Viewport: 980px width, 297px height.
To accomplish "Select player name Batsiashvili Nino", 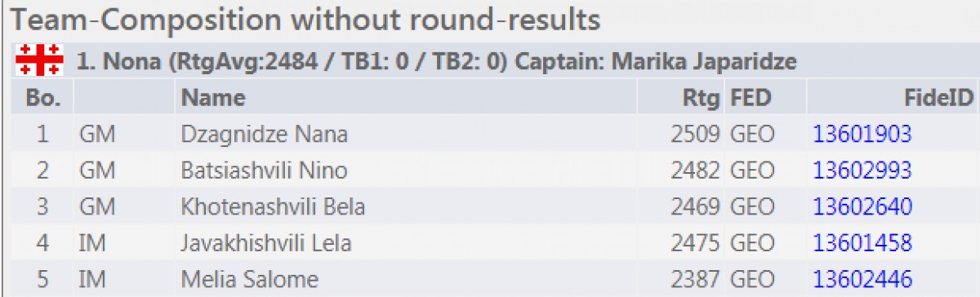I will point(264,171).
